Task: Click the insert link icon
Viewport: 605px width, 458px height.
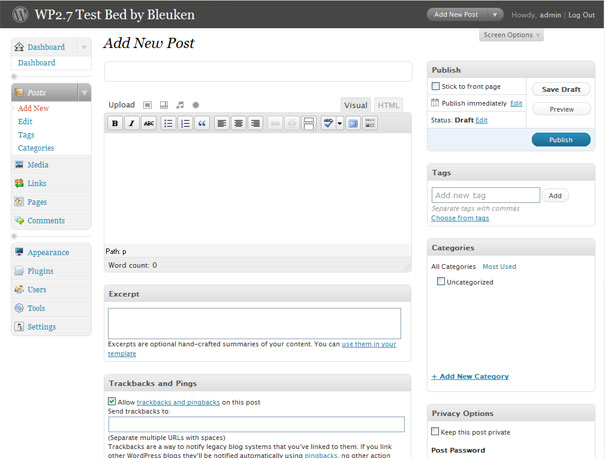Action: [275, 123]
